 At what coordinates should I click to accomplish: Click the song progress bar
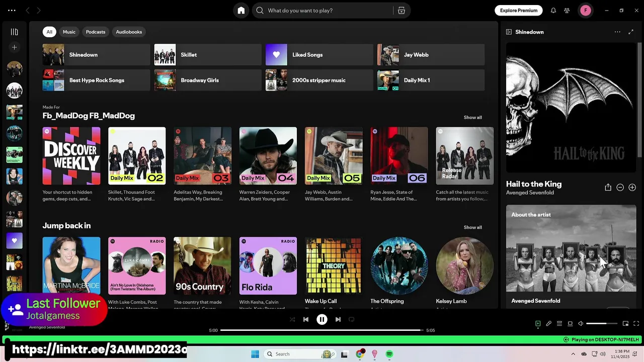point(322,330)
